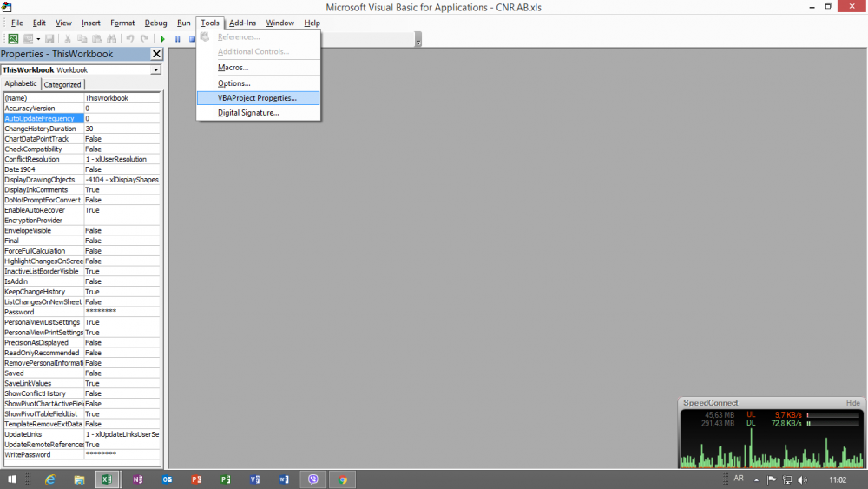Click the Break pause icon
This screenshot has width=868, height=489.
pos(178,39)
